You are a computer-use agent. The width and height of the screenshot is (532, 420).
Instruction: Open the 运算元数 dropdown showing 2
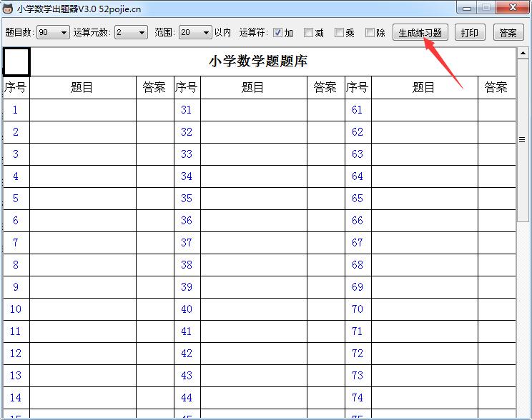pos(131,33)
